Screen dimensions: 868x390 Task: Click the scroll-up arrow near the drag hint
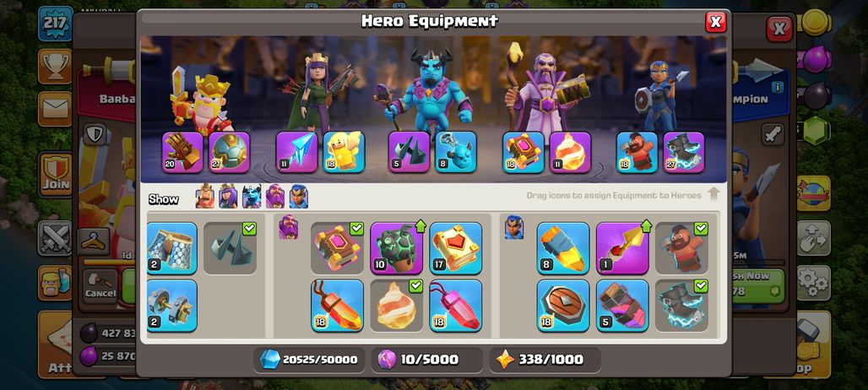tap(713, 194)
